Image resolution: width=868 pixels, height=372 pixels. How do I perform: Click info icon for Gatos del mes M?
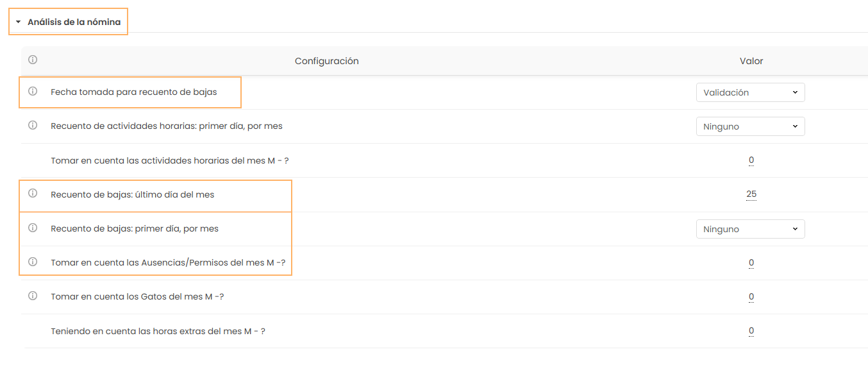(x=33, y=296)
